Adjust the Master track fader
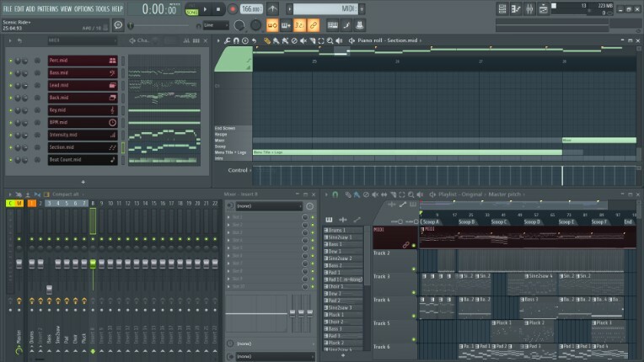 coord(19,264)
